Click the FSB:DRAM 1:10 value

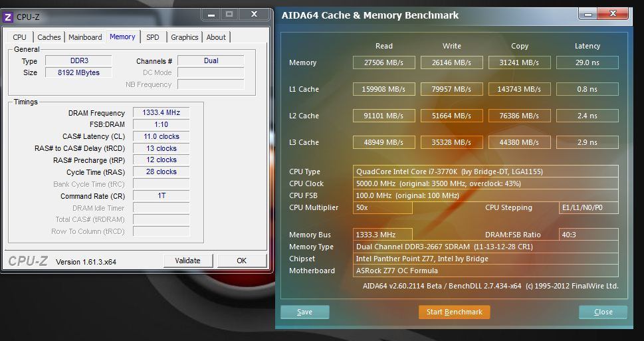pos(161,124)
